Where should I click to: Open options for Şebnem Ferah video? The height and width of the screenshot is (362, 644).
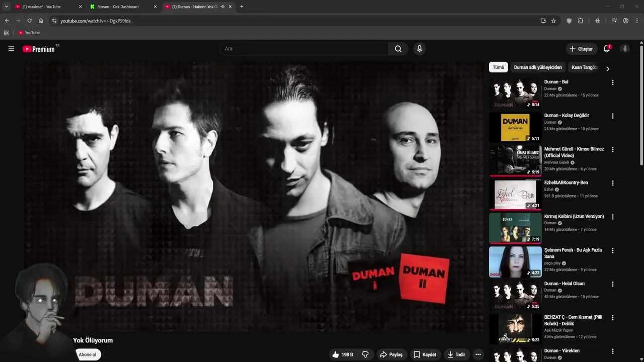pos(612,251)
